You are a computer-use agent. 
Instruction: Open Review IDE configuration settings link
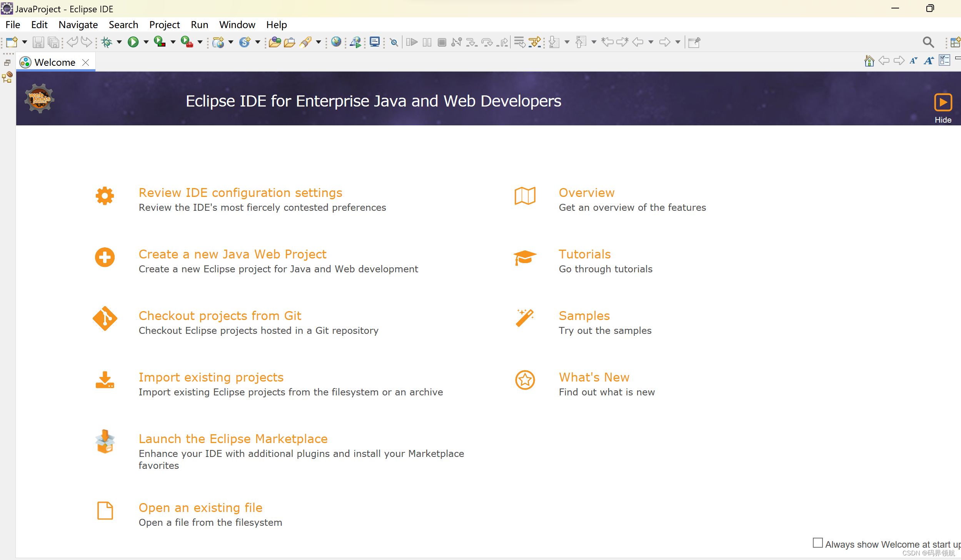tap(240, 192)
